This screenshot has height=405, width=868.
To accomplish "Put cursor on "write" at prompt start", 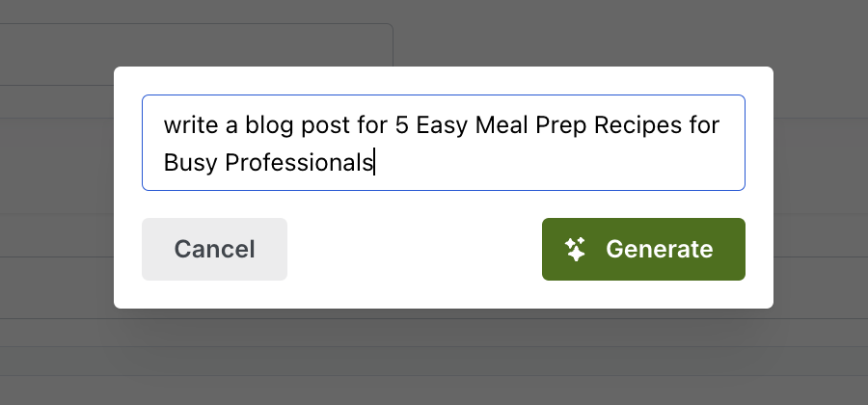I will pos(190,125).
